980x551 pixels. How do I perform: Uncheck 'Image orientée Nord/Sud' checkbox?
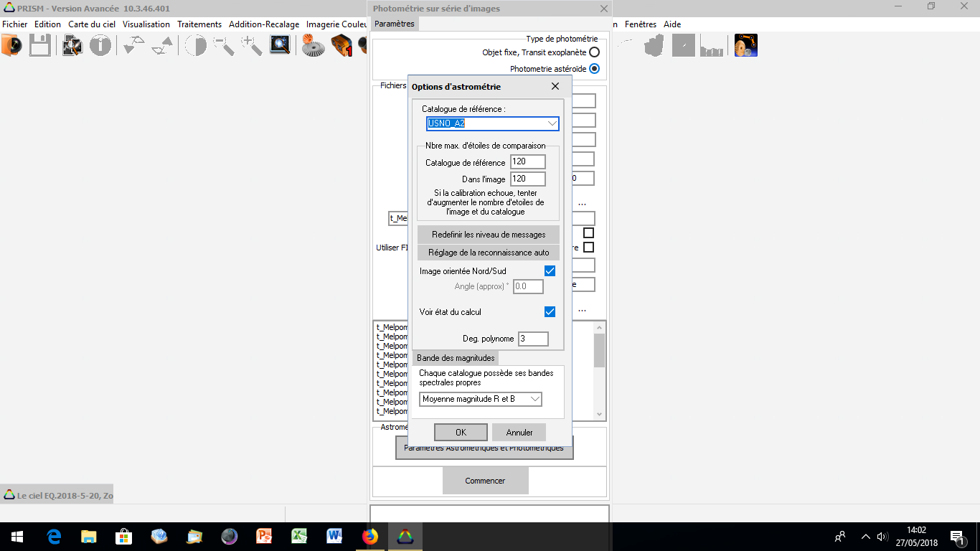point(550,271)
